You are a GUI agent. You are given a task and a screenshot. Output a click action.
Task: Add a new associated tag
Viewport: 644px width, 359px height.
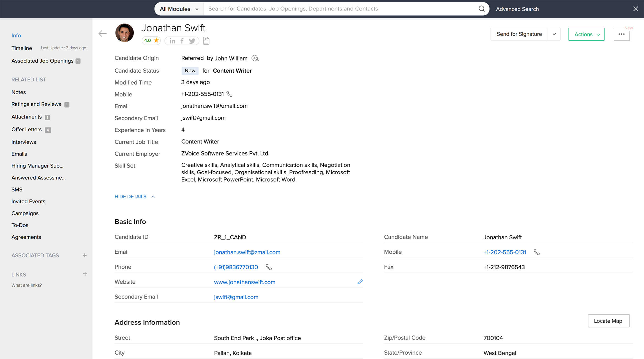[84, 255]
